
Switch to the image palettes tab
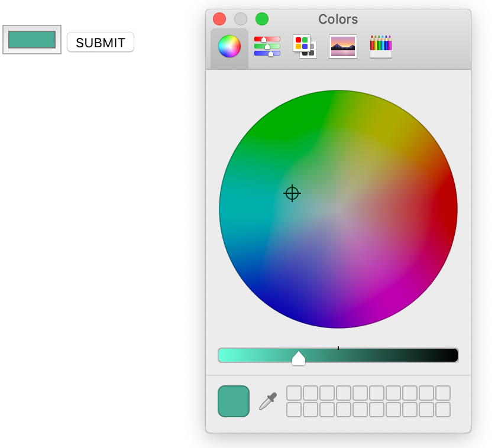(x=342, y=46)
